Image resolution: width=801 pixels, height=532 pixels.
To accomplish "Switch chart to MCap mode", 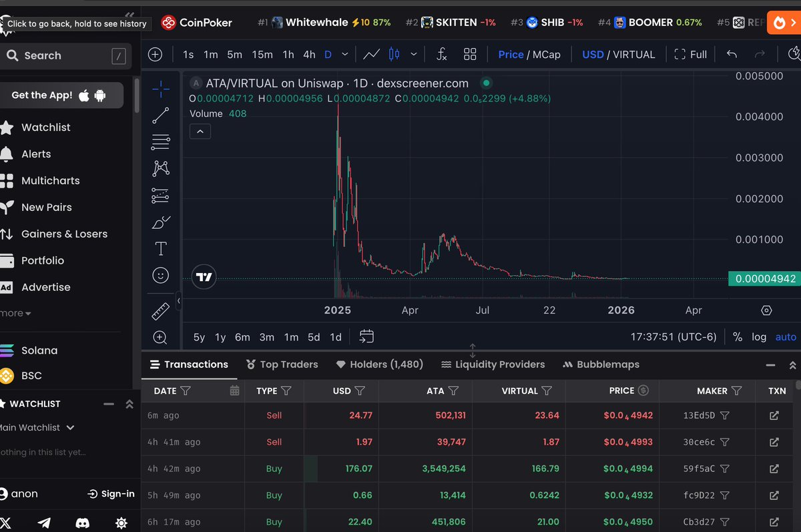I will click(547, 54).
